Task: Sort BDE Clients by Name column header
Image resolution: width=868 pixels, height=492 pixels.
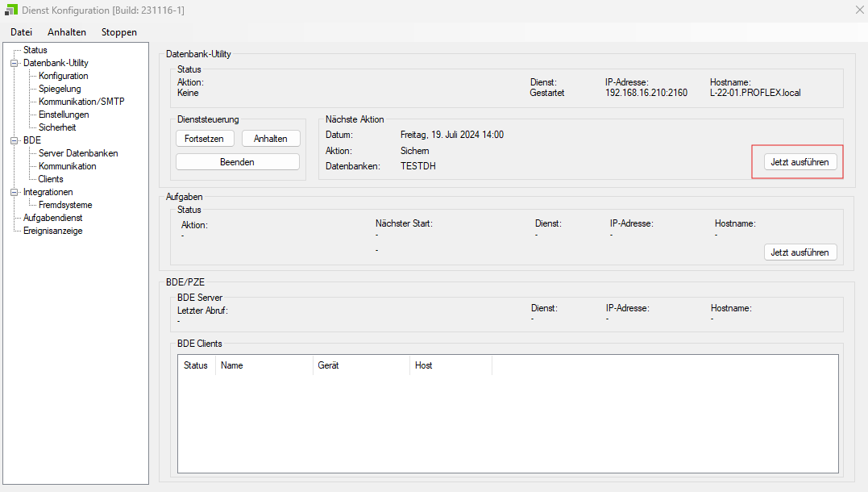Action: tap(264, 365)
